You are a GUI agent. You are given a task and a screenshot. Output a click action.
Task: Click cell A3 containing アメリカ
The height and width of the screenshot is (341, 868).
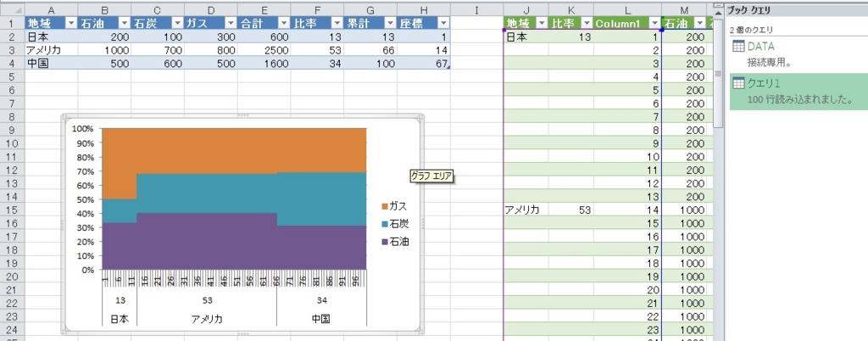coord(52,50)
